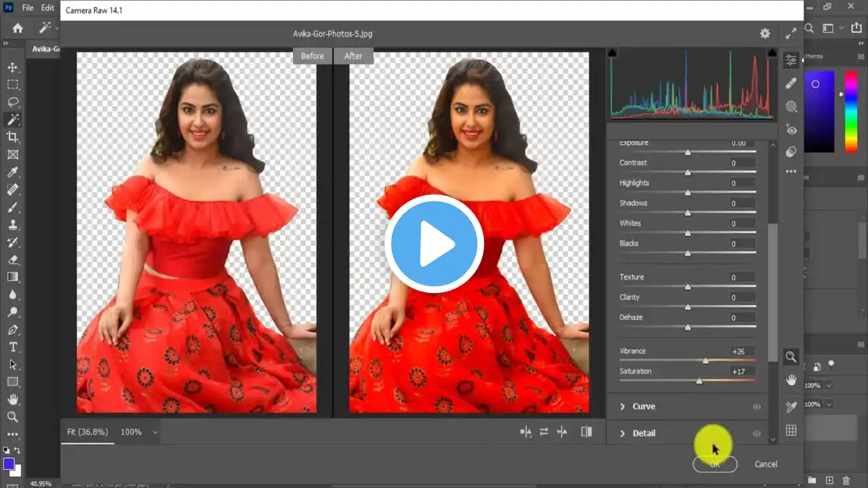Open the Camera Raw Red Eye tool
Image resolution: width=868 pixels, height=488 pixels.
pyautogui.click(x=791, y=129)
